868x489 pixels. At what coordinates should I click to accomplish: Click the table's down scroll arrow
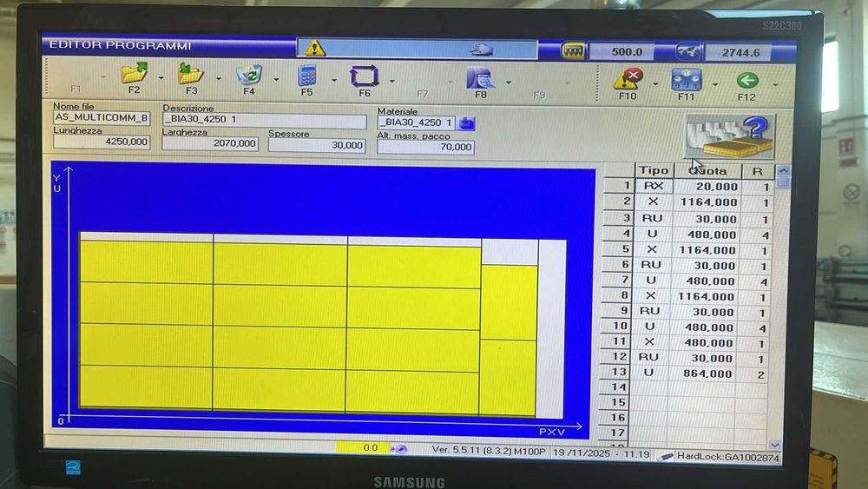coord(774,445)
